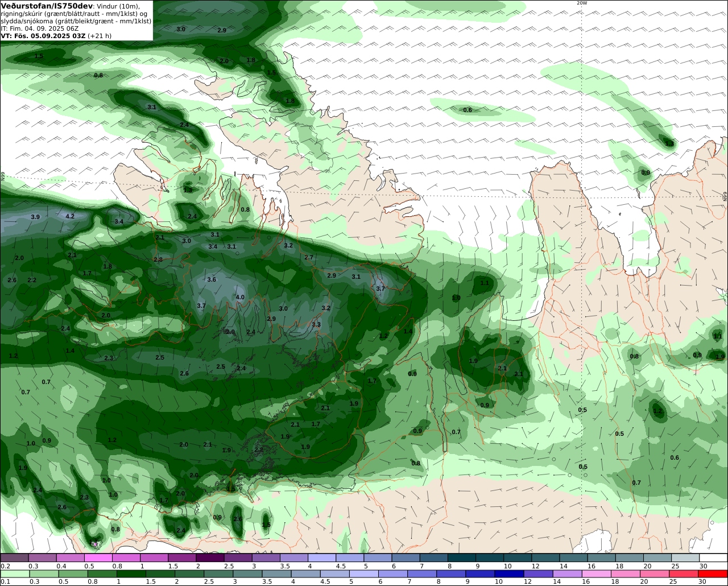The height and width of the screenshot is (586, 728).
Task: Click the 20W longitude label
Action: click(581, 3)
